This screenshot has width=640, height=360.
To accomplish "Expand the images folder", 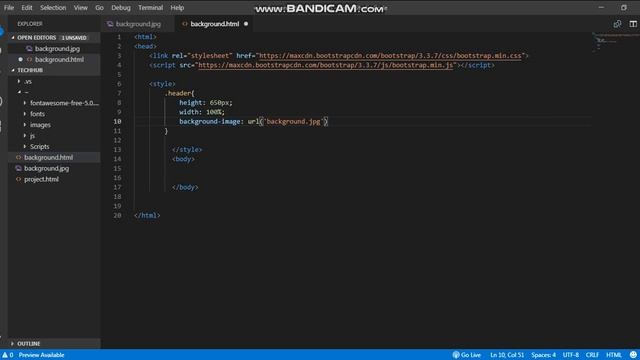I will pyautogui.click(x=40, y=125).
